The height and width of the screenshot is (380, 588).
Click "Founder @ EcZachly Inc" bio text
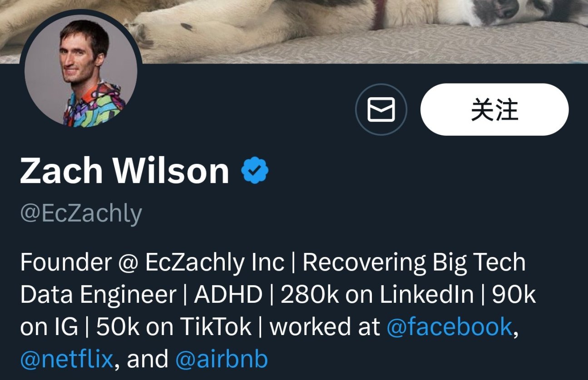153,262
